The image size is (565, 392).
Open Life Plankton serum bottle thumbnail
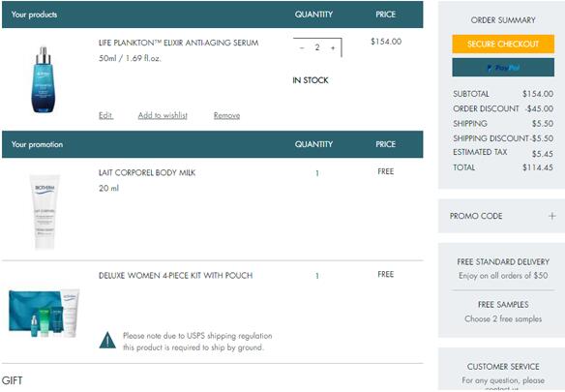[x=44, y=79]
